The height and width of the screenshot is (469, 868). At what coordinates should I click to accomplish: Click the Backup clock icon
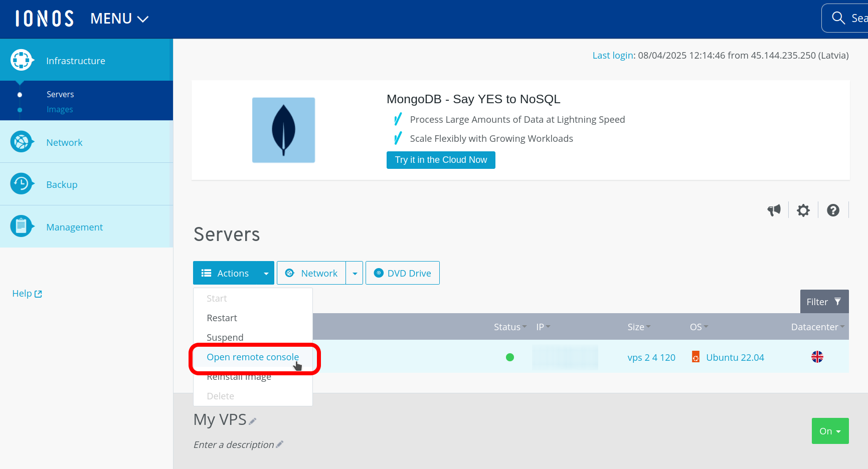click(x=21, y=184)
